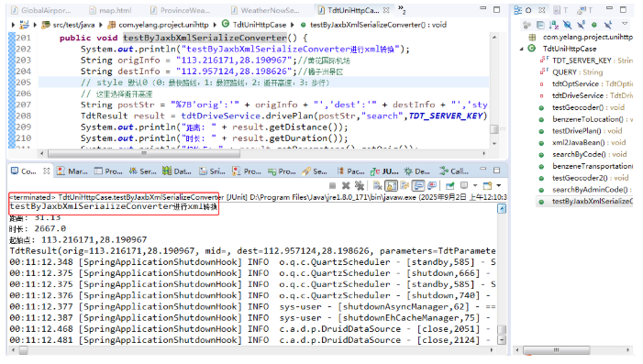
Task: Toggle scroll lock in Console
Action: point(392,186)
